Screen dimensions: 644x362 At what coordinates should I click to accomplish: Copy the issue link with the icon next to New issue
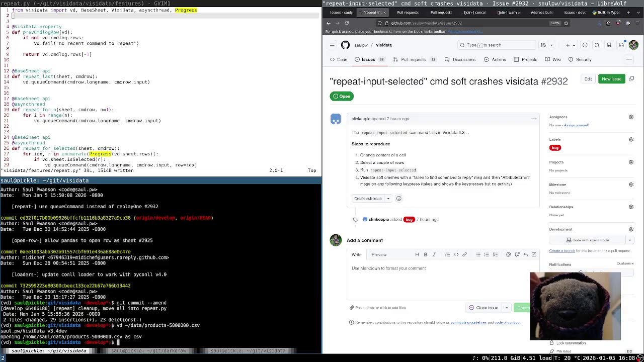[631, 79]
